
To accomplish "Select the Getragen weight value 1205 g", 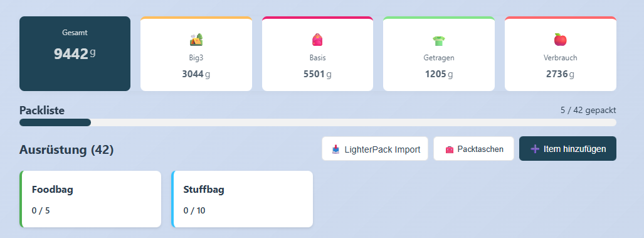I will pyautogui.click(x=439, y=74).
